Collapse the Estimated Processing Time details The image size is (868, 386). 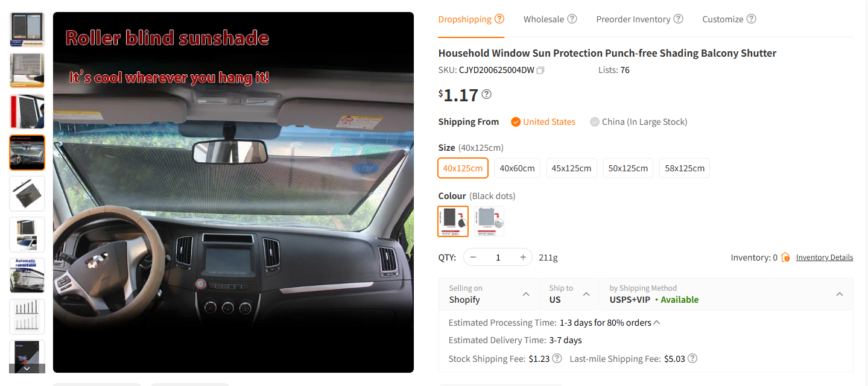point(657,322)
